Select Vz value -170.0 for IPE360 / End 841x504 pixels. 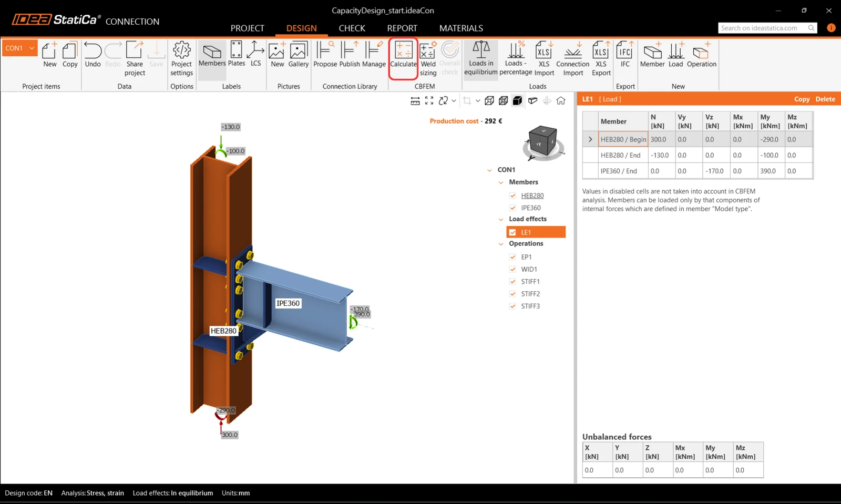point(715,171)
